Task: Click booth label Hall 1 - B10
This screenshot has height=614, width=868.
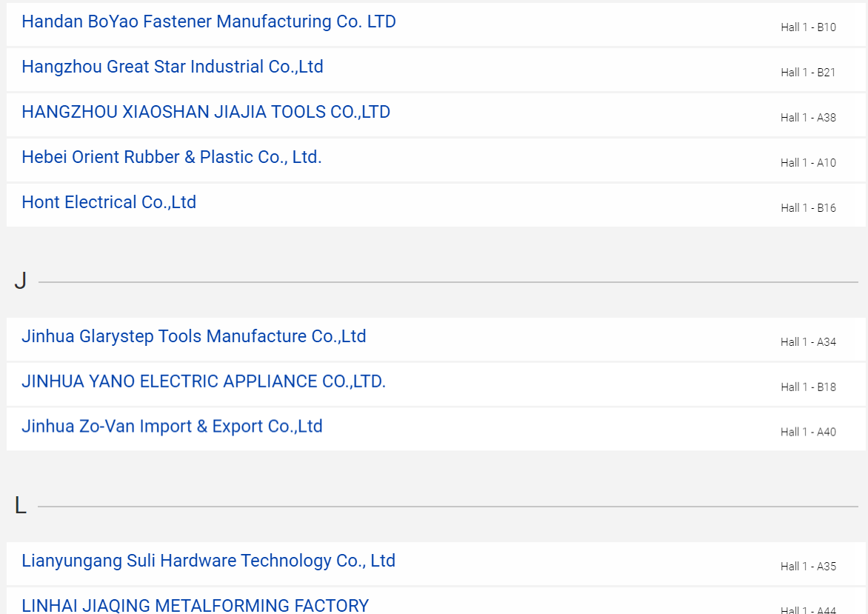Action: (x=808, y=27)
